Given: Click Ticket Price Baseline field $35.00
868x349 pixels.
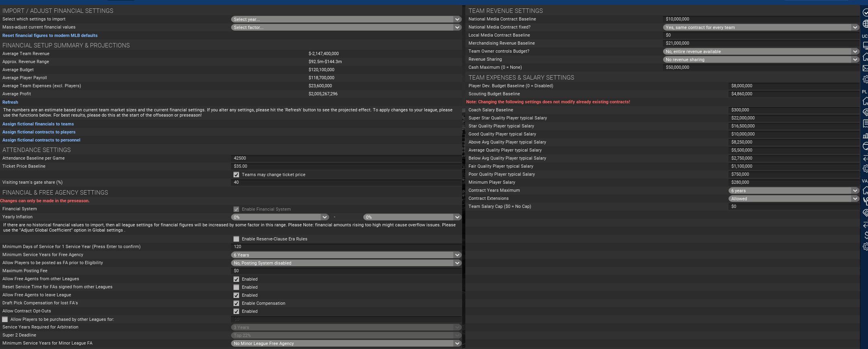Looking at the screenshot, I should click(x=346, y=166).
